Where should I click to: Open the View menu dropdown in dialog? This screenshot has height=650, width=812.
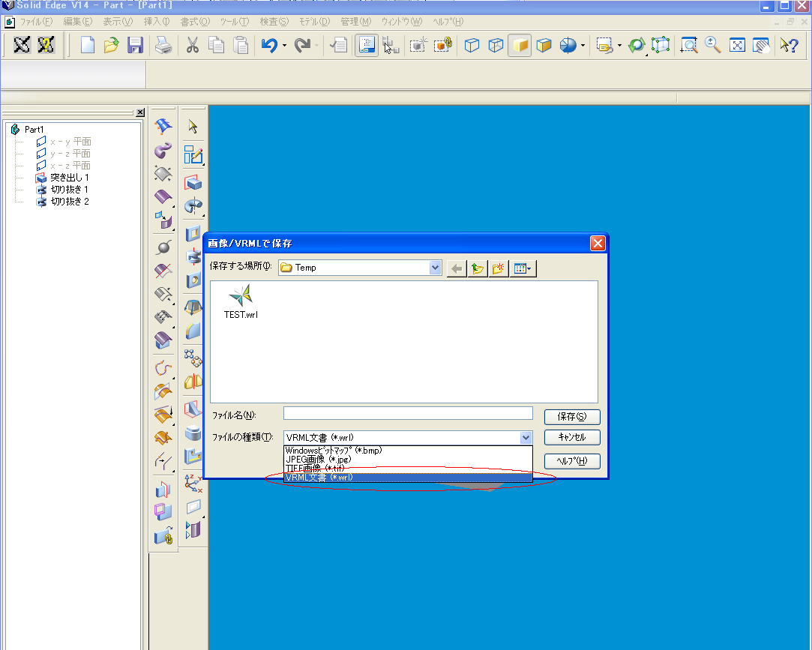pyautogui.click(x=523, y=268)
